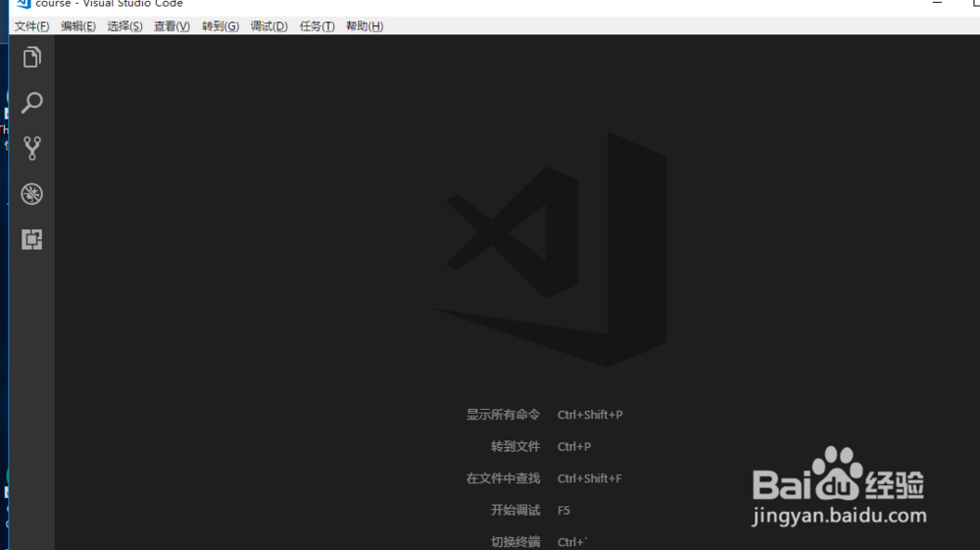
Task: Click the Ctrl+Shift+P shortcut text
Action: 590,415
